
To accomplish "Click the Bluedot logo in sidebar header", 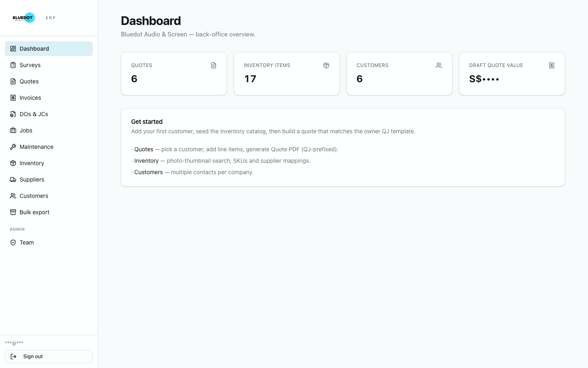I will tap(24, 18).
